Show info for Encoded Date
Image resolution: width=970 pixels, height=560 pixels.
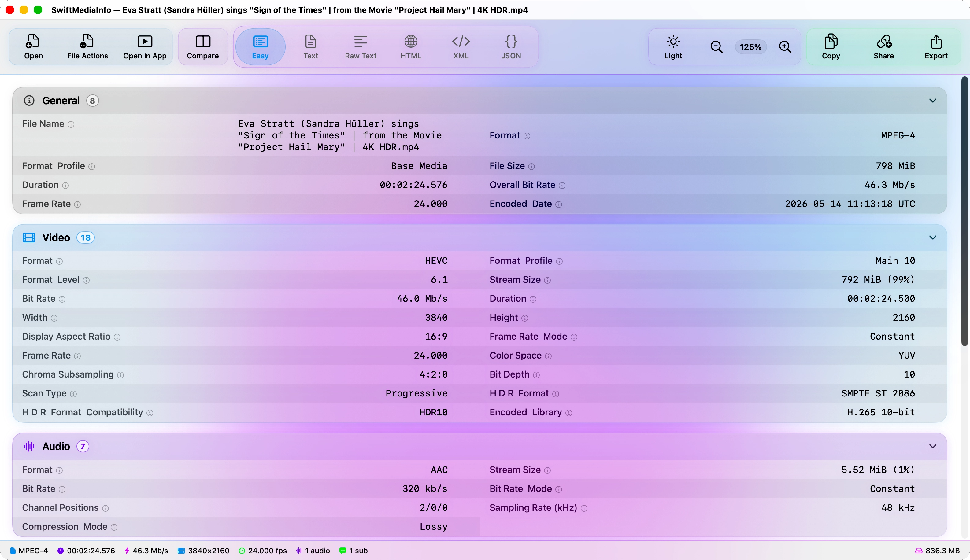(559, 204)
